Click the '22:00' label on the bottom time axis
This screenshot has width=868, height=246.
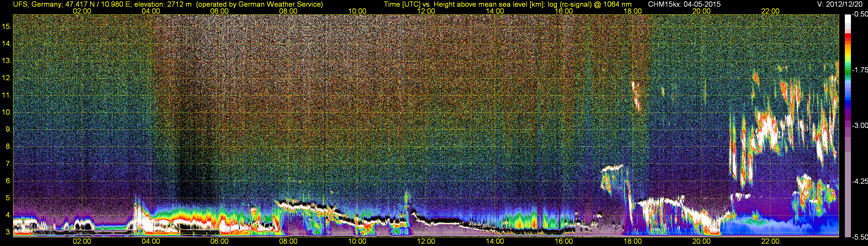pyautogui.click(x=770, y=241)
